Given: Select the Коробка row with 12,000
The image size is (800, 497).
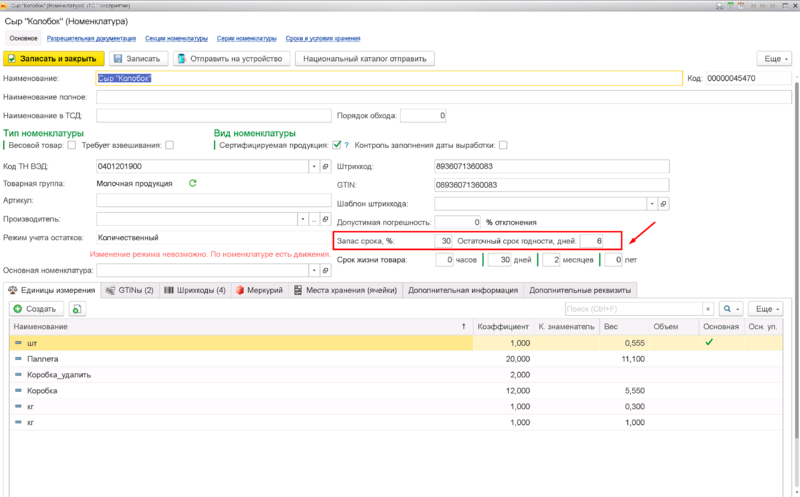Looking at the screenshot, I should tap(396, 390).
